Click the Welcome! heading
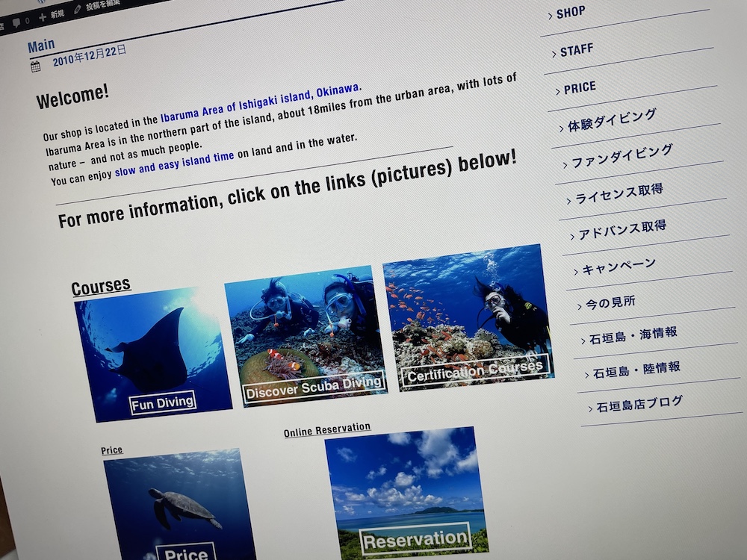 tap(72, 97)
